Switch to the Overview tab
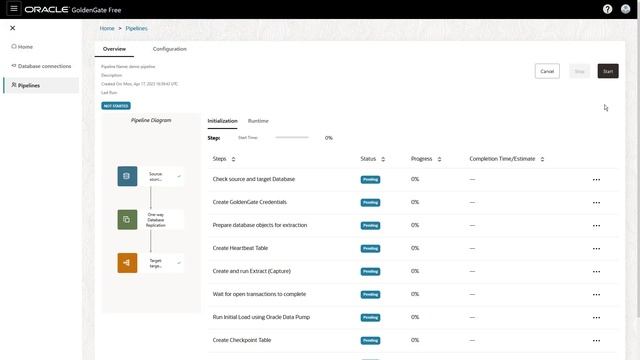The image size is (640, 360). [114, 49]
